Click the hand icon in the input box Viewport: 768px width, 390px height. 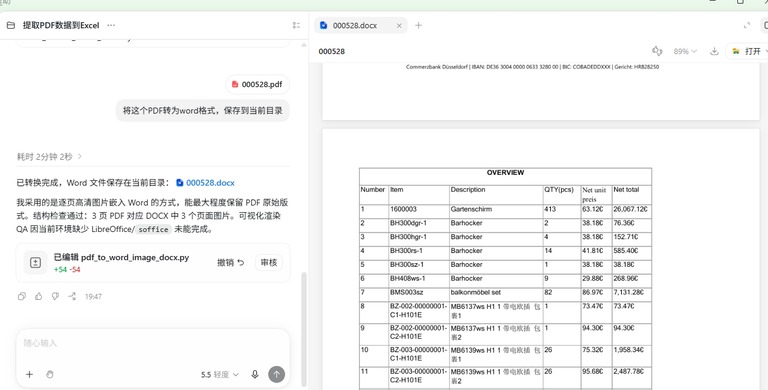pyautogui.click(x=49, y=374)
